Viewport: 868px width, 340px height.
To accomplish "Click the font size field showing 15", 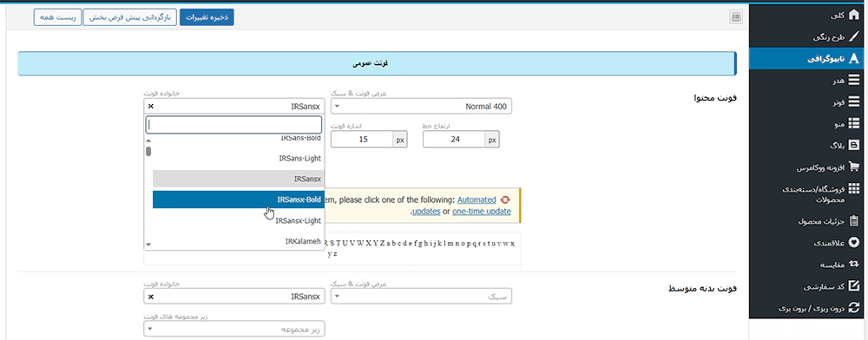I will [363, 140].
